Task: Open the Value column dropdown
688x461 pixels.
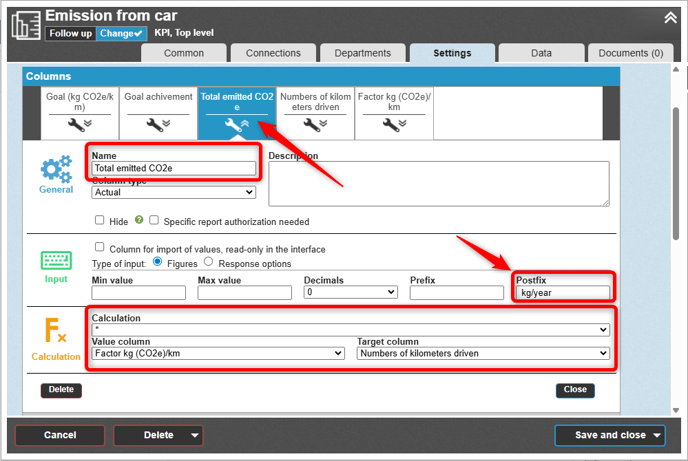Action: click(x=218, y=353)
